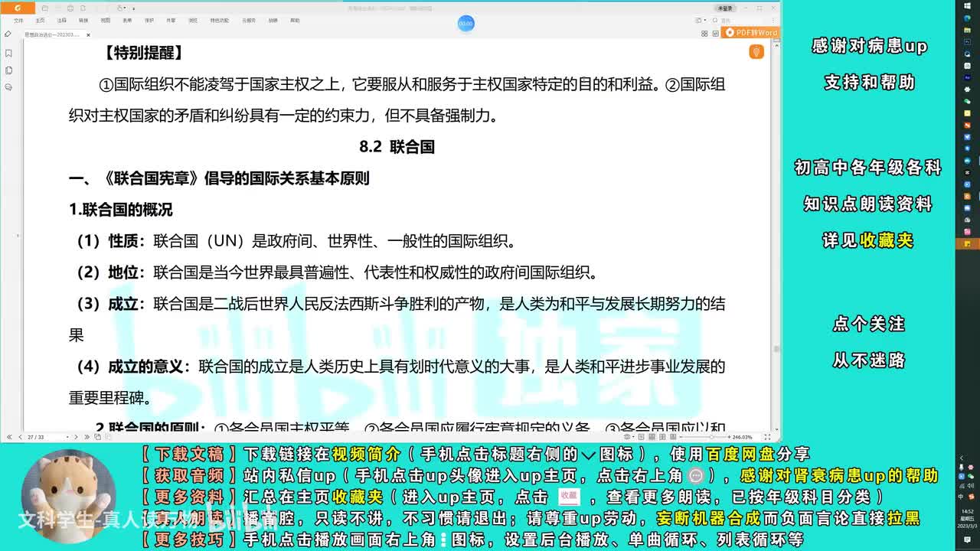Open the 表单 ribbon tab
Image resolution: width=980 pixels, height=551 pixels.
coord(127,21)
